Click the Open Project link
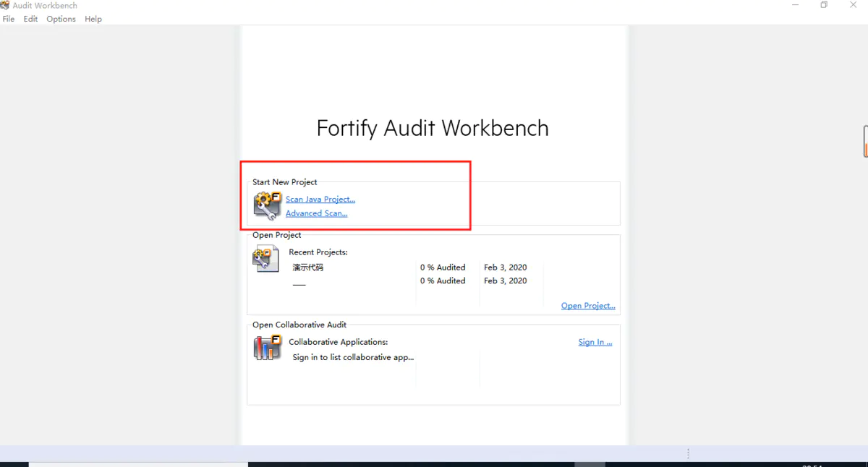The width and height of the screenshot is (868, 467). point(588,306)
